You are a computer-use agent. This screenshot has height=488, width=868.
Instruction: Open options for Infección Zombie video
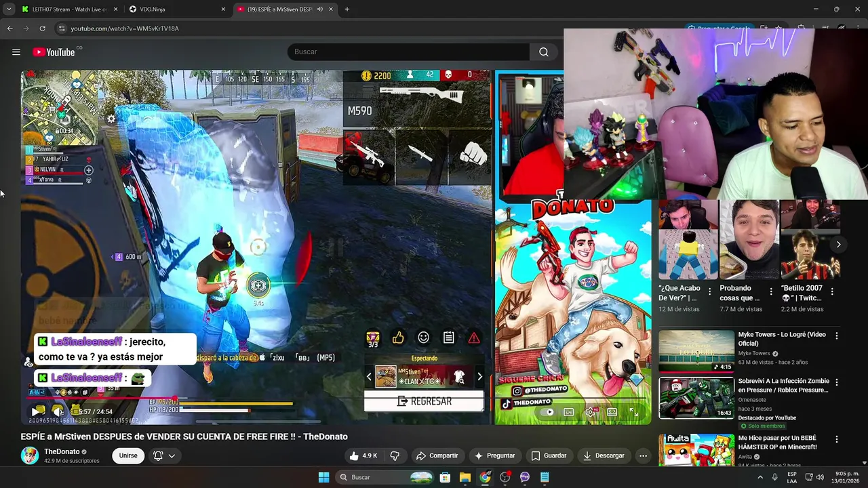(x=836, y=382)
